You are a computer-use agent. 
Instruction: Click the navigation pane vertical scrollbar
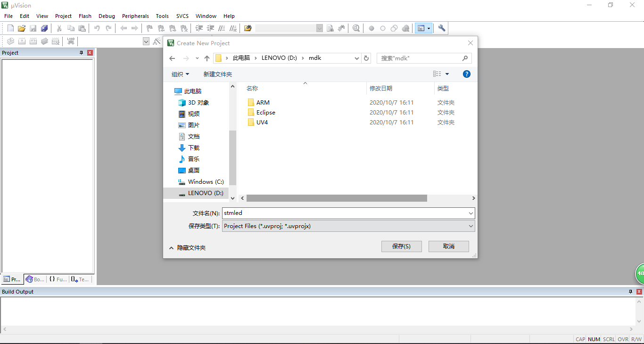(x=232, y=158)
